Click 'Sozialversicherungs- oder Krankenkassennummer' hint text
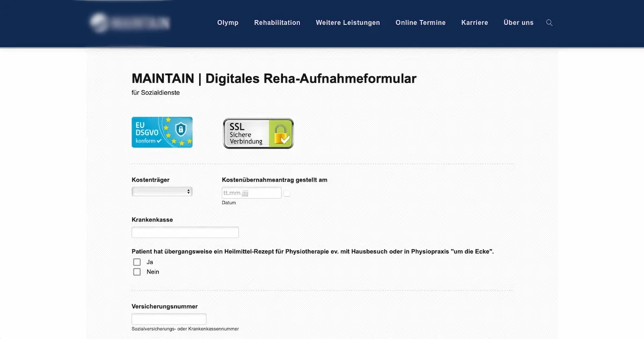Image resolution: width=644 pixels, height=339 pixels. coord(185,329)
